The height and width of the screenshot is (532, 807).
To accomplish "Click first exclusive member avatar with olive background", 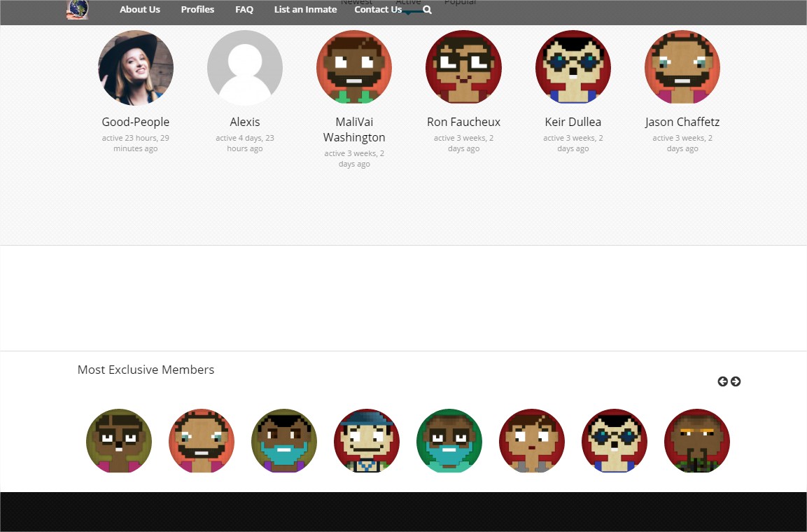I will point(119,441).
